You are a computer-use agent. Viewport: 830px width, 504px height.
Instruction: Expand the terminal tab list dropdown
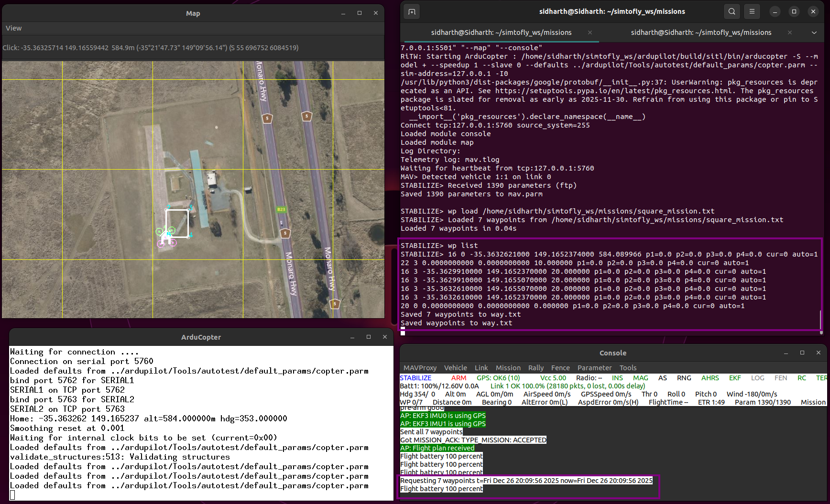[x=814, y=32]
